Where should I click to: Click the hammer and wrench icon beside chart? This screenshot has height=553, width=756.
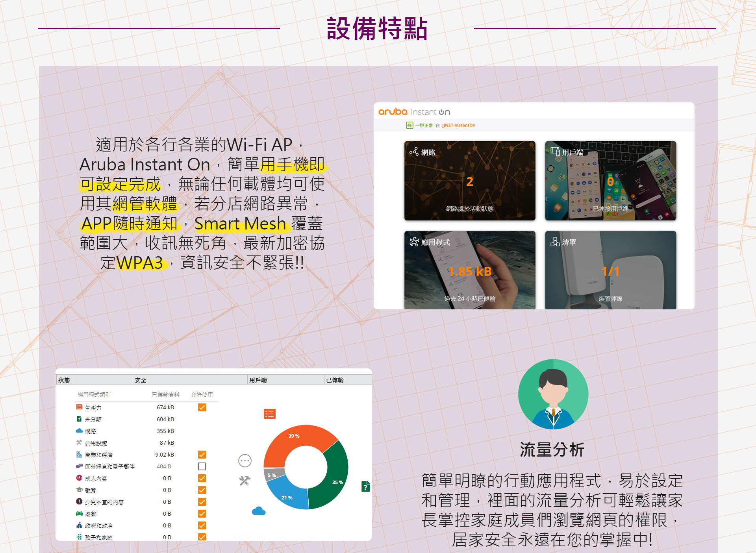(x=245, y=481)
